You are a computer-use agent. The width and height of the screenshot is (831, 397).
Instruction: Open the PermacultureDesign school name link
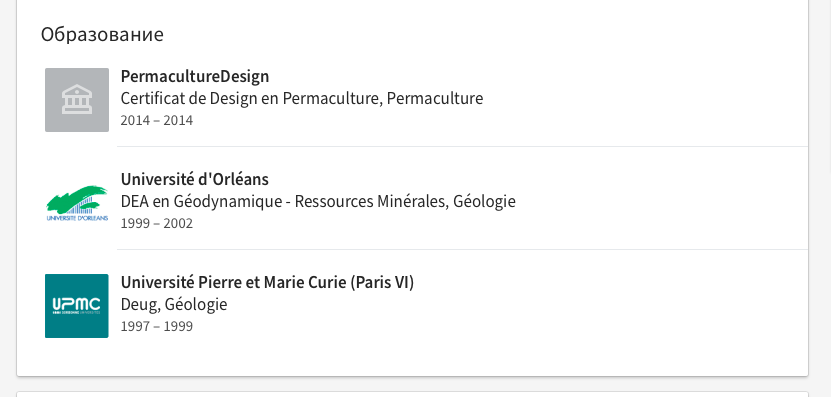195,76
